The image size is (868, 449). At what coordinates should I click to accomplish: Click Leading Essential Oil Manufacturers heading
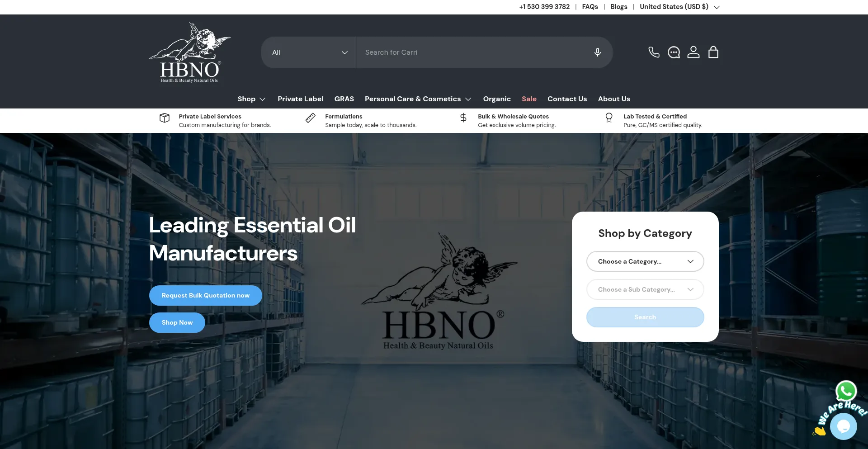(252, 239)
